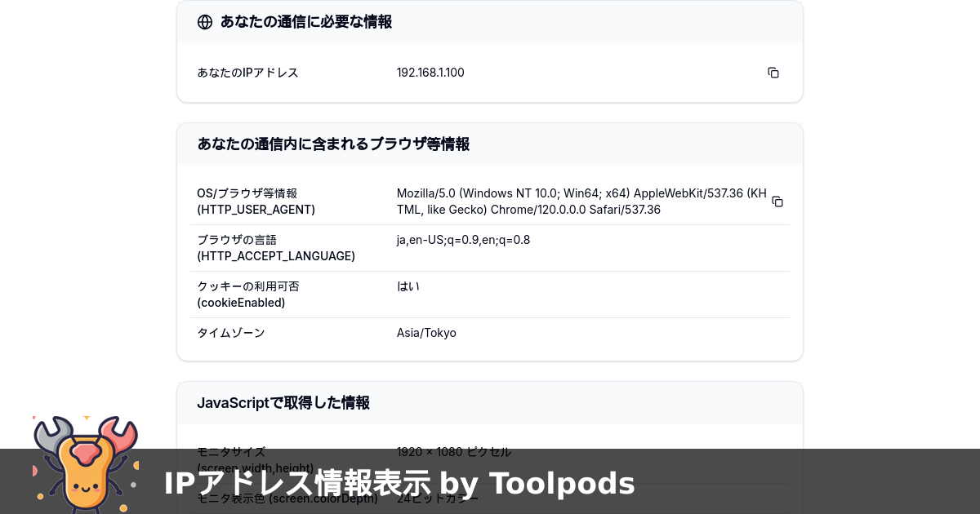Click the タイムゾーン value Asia/Tokyo

[426, 333]
